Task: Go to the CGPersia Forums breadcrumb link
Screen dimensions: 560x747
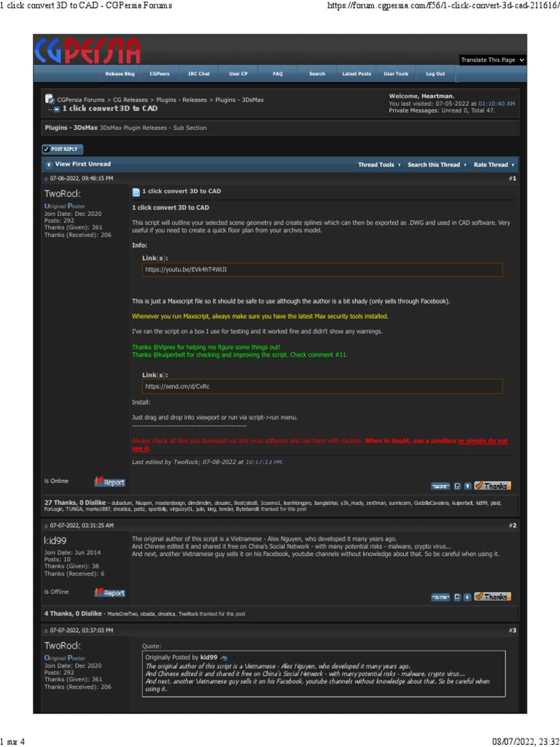Action: [80, 100]
